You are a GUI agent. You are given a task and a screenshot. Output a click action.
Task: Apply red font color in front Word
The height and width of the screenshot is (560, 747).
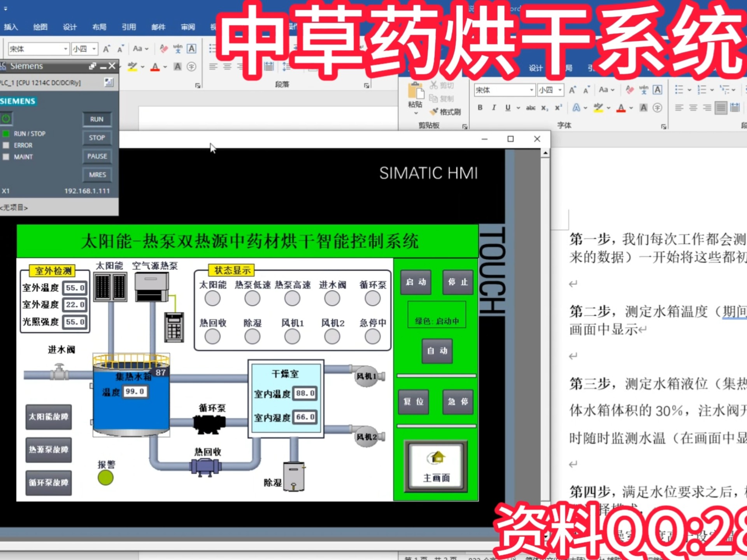tap(621, 108)
